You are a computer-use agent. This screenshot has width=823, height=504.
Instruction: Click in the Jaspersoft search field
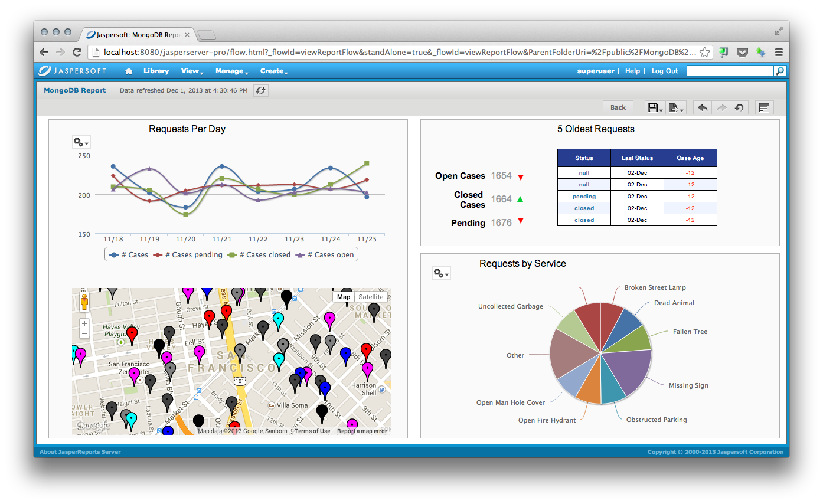(x=730, y=71)
